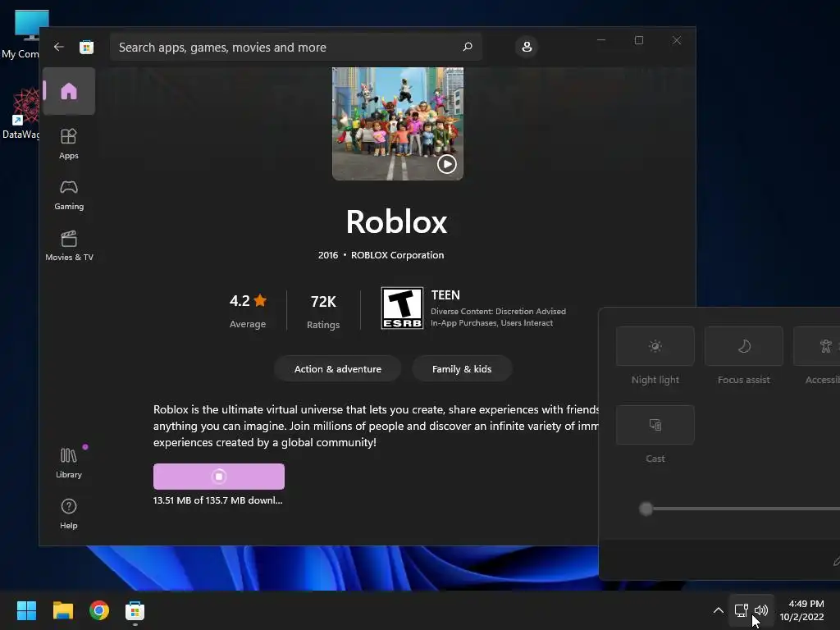
Task: Close the Microsoft Store window
Action: tap(677, 40)
